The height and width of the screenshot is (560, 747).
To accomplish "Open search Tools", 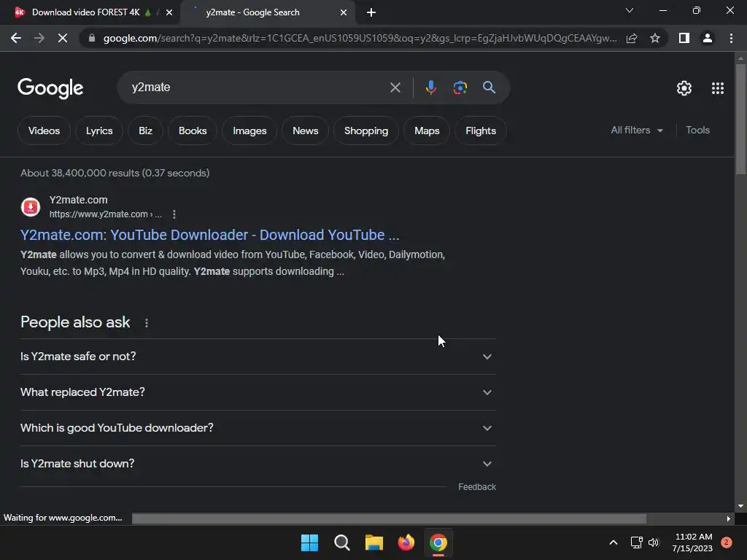I will click(697, 130).
